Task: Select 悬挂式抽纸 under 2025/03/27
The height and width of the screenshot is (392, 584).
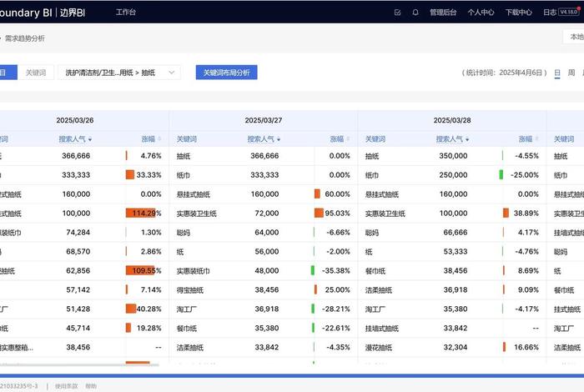Action: 194,194
